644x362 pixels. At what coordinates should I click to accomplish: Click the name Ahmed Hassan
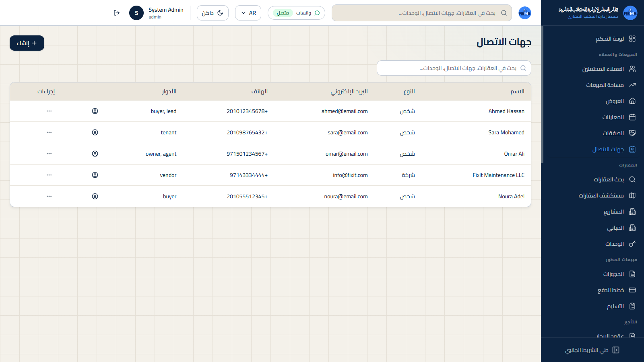click(506, 111)
